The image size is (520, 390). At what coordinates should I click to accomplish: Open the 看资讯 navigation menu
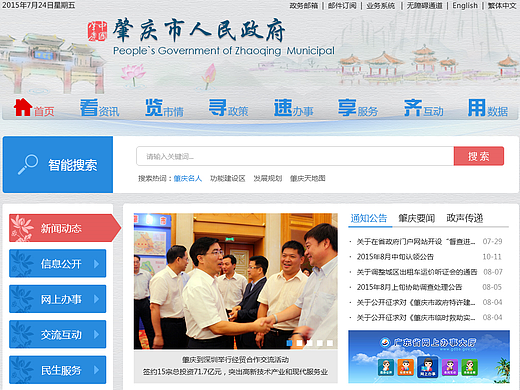pos(99,108)
